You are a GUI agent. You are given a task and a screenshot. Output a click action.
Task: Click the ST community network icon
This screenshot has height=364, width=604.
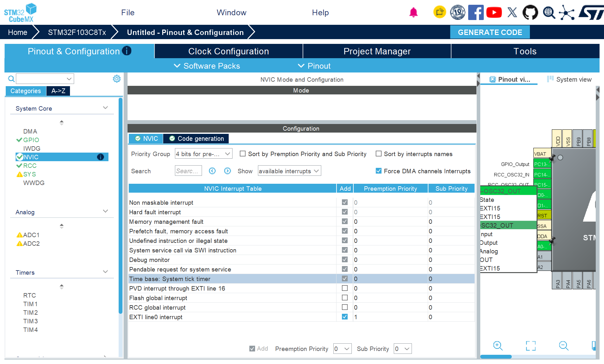click(566, 12)
